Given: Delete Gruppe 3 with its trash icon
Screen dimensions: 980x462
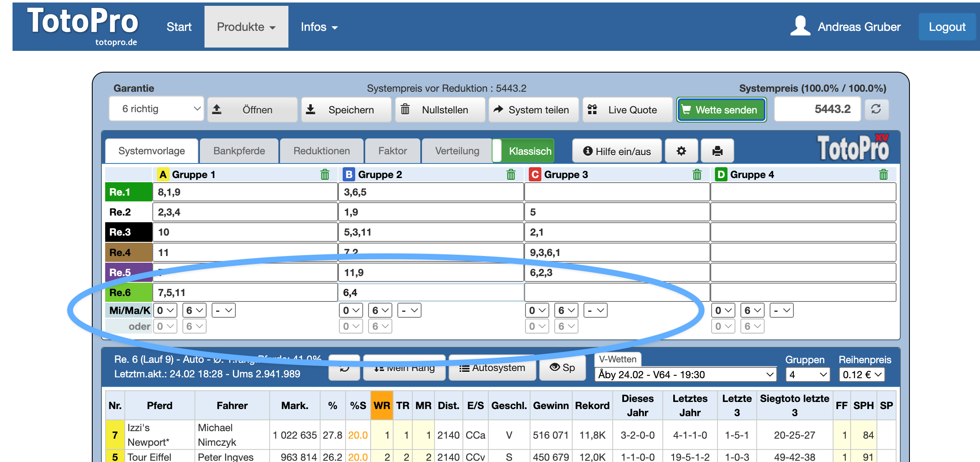Looking at the screenshot, I should (x=697, y=174).
